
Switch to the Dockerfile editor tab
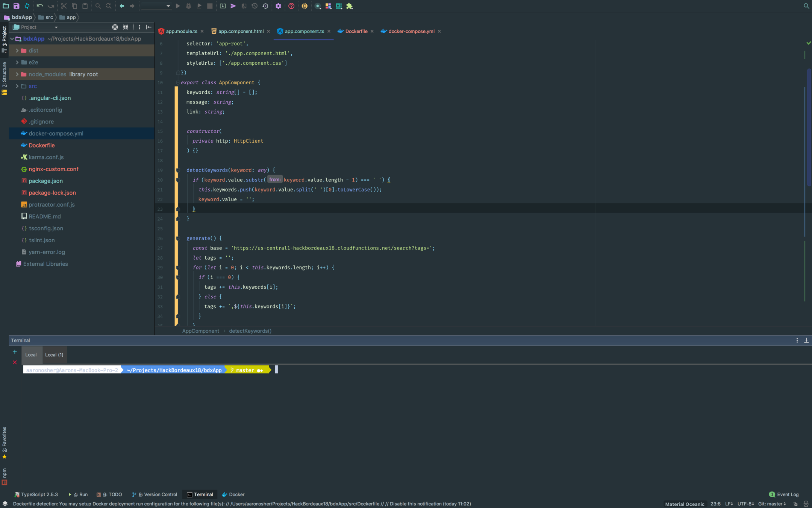pyautogui.click(x=356, y=31)
